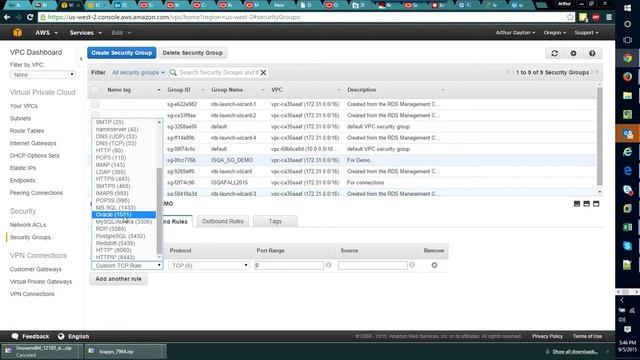This screenshot has height=360, width=640.
Task: Remove the rule with the X icon
Action: pos(434,265)
